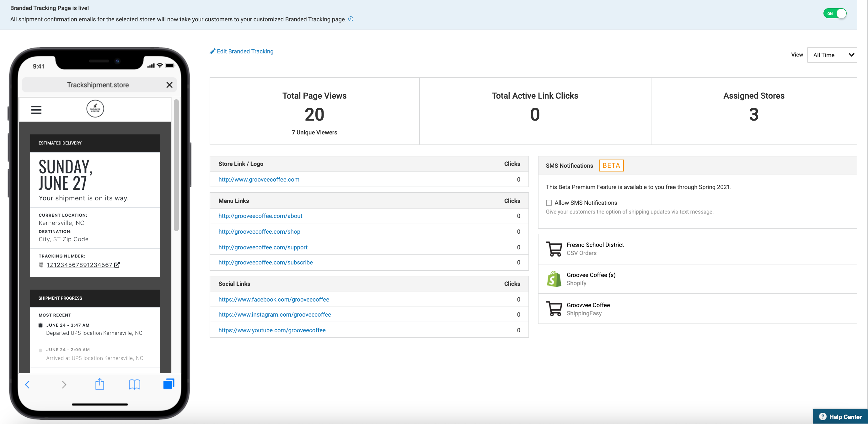This screenshot has height=424, width=868.
Task: Click the info icon after Branded Tracking message
Action: tap(351, 19)
